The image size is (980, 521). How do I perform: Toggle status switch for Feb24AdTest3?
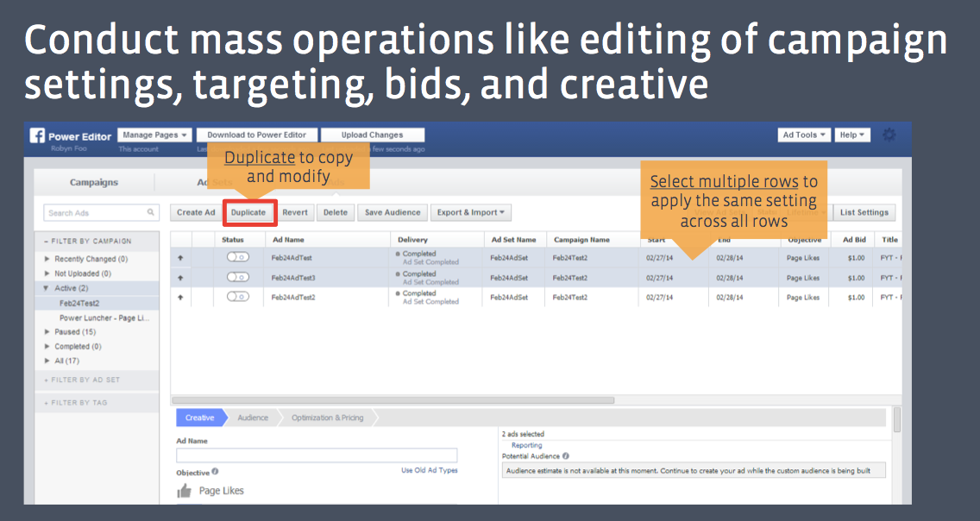pyautogui.click(x=237, y=277)
